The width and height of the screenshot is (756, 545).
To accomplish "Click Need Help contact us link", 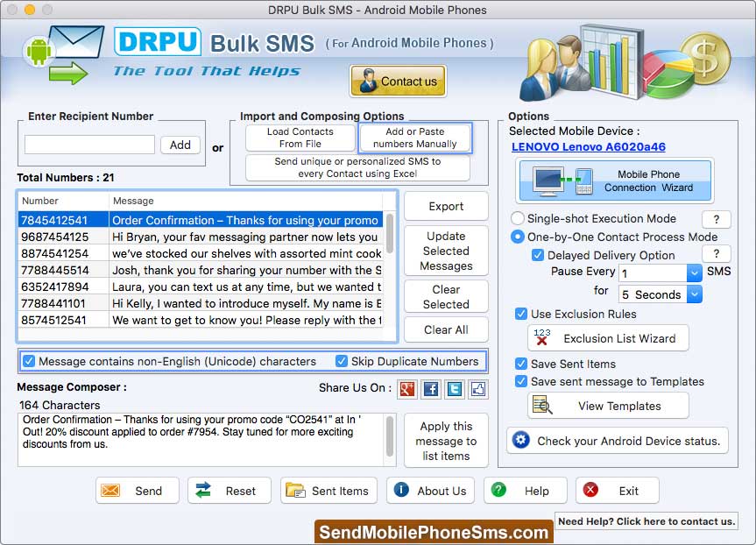I will coord(646,520).
